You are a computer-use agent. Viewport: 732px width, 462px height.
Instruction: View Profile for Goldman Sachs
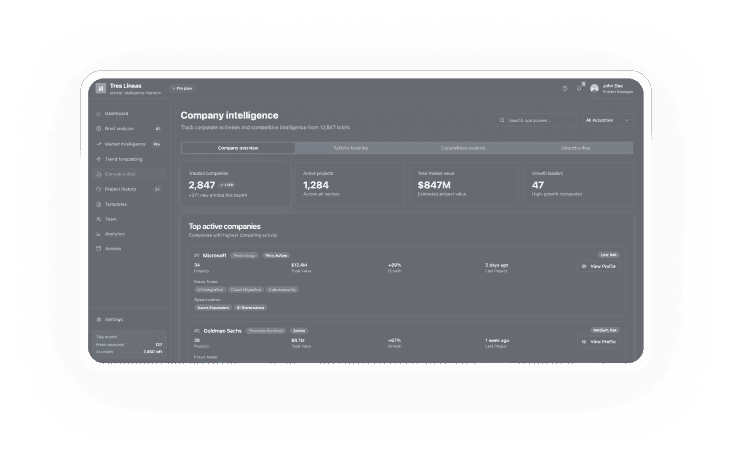[x=598, y=342]
